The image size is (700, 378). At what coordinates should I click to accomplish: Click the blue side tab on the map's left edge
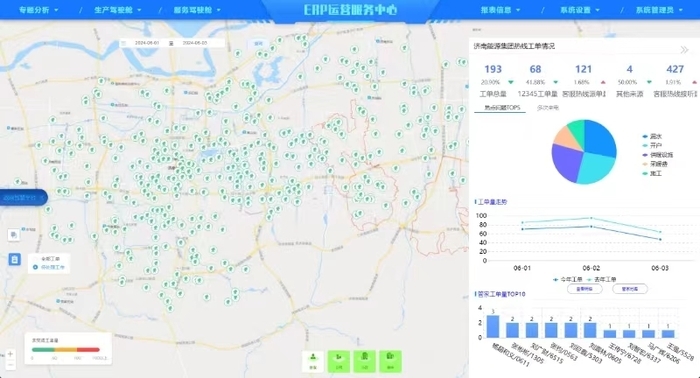click(23, 197)
